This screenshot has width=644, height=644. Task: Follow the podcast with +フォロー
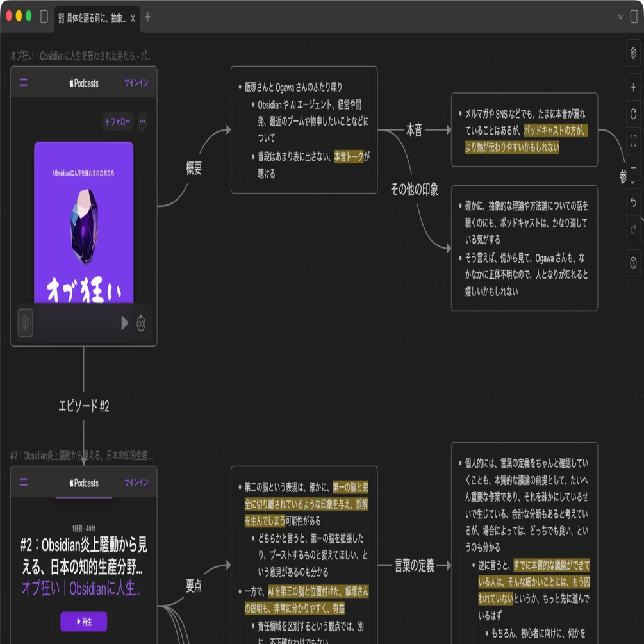point(117,122)
